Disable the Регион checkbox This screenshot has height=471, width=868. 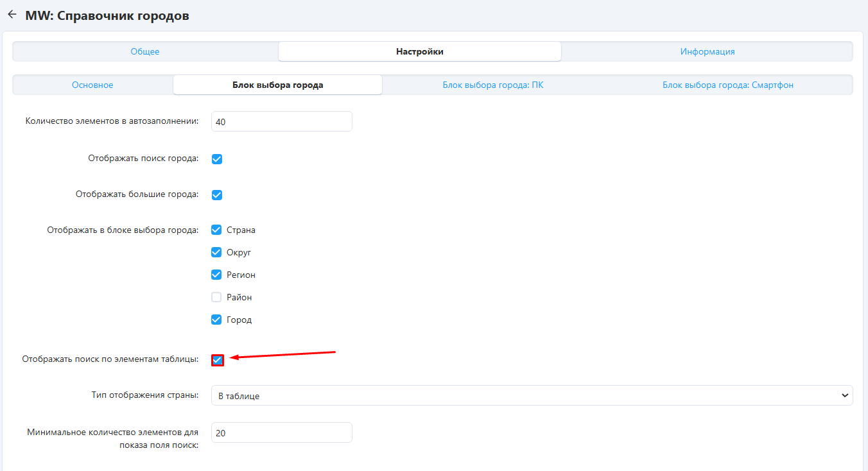(217, 275)
